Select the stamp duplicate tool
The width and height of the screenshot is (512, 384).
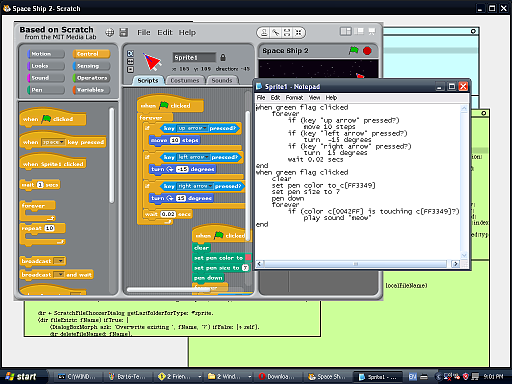[x=264, y=33]
